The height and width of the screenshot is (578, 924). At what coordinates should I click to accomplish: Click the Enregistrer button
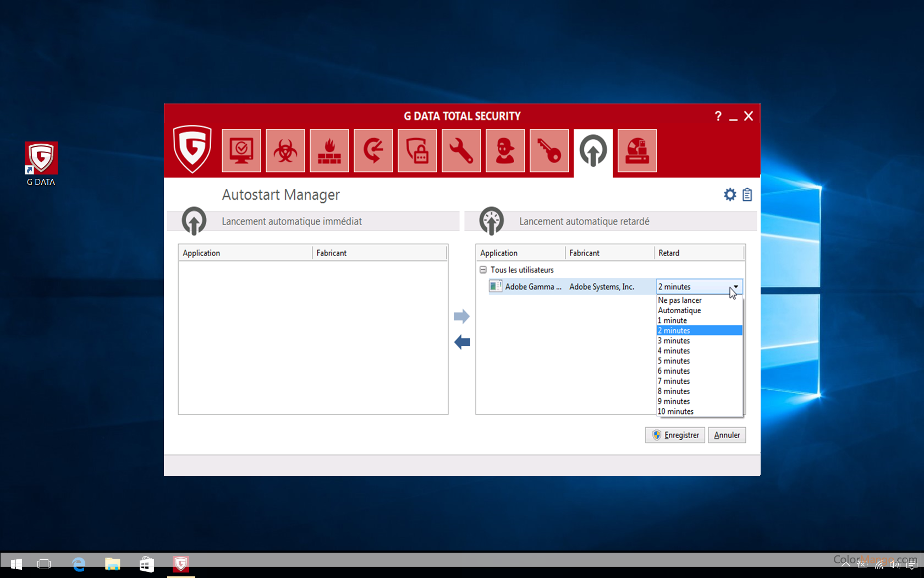675,435
